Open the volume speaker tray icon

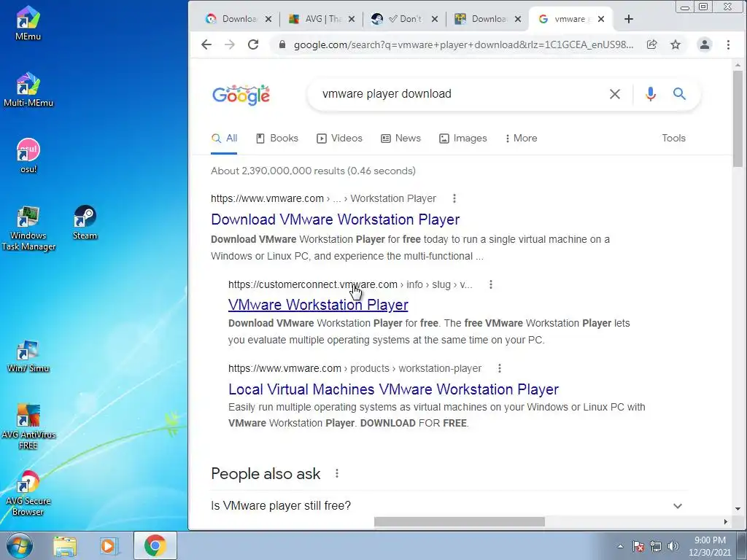coord(673,546)
